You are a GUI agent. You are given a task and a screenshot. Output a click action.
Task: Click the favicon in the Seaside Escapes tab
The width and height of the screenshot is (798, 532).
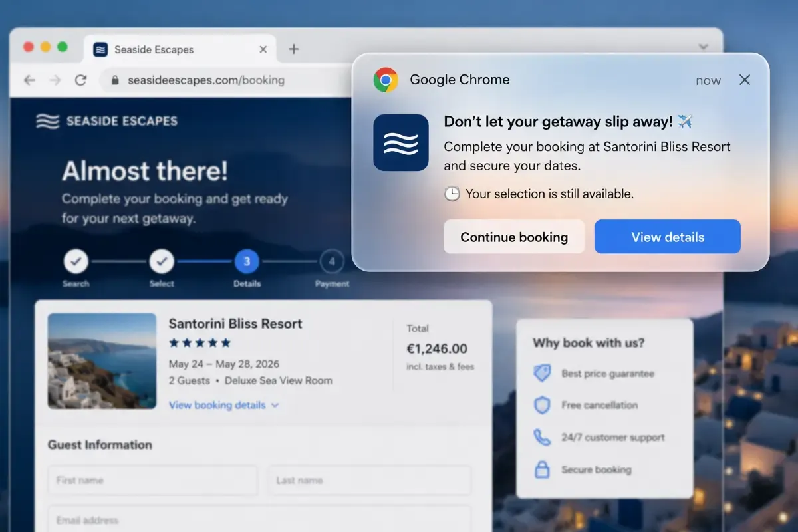pyautogui.click(x=101, y=49)
